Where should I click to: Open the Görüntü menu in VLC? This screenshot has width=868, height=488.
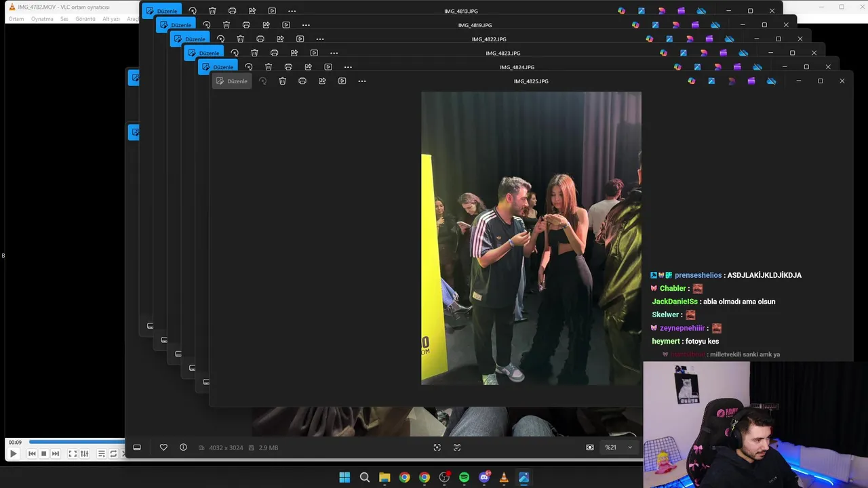point(85,19)
